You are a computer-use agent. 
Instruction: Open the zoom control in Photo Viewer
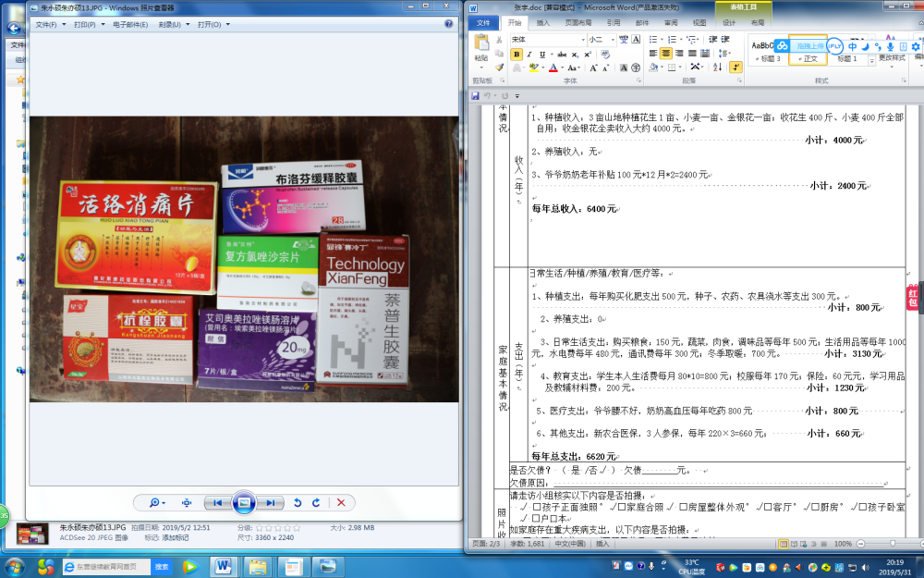157,502
